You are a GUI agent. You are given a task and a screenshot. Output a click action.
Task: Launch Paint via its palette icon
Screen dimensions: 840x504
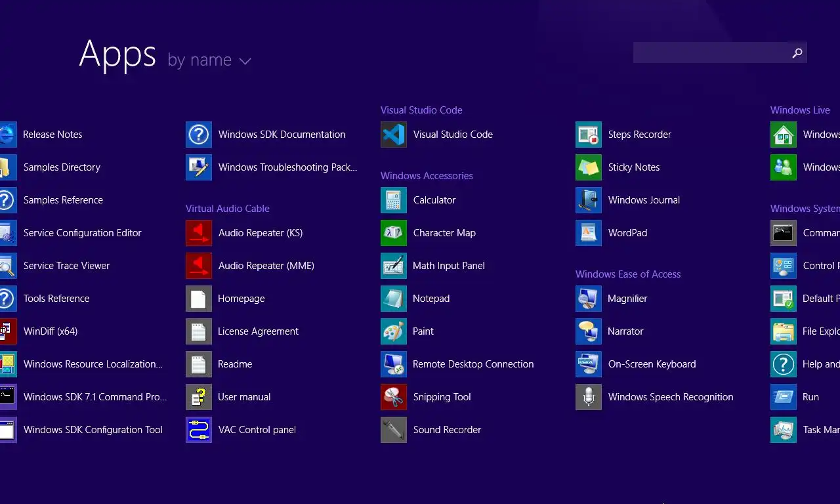[394, 331]
